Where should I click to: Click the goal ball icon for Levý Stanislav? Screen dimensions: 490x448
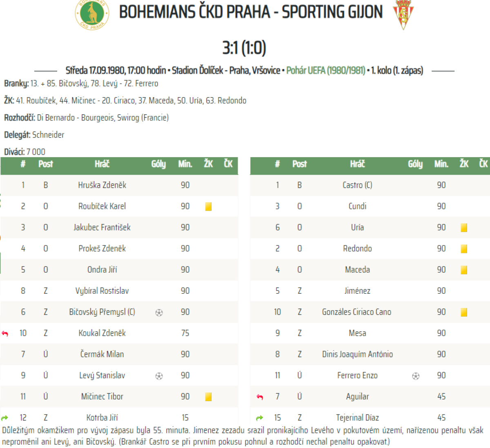[x=159, y=376]
